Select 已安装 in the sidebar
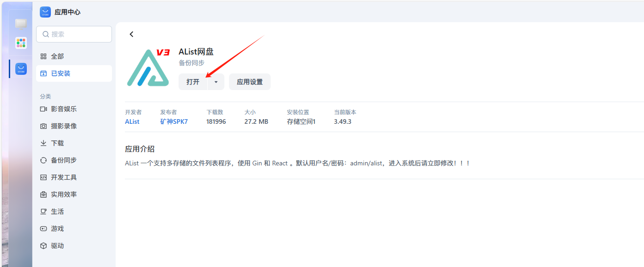The image size is (644, 267). [74, 73]
